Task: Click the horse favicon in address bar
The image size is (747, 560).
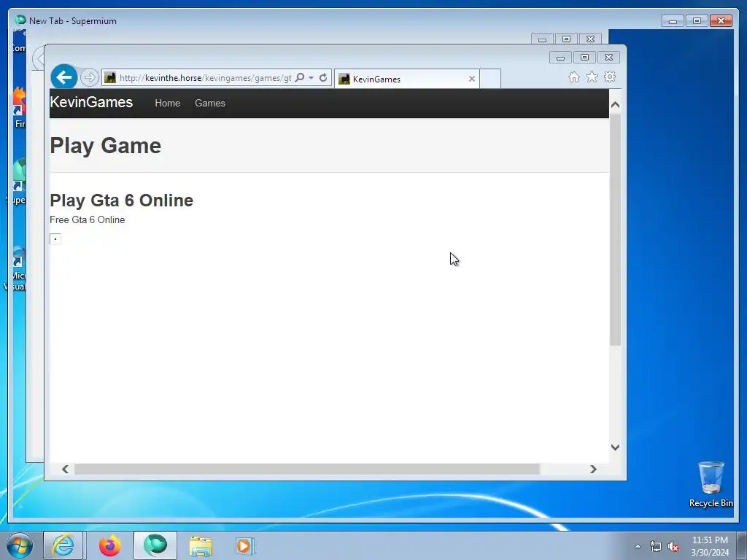Action: [x=110, y=77]
